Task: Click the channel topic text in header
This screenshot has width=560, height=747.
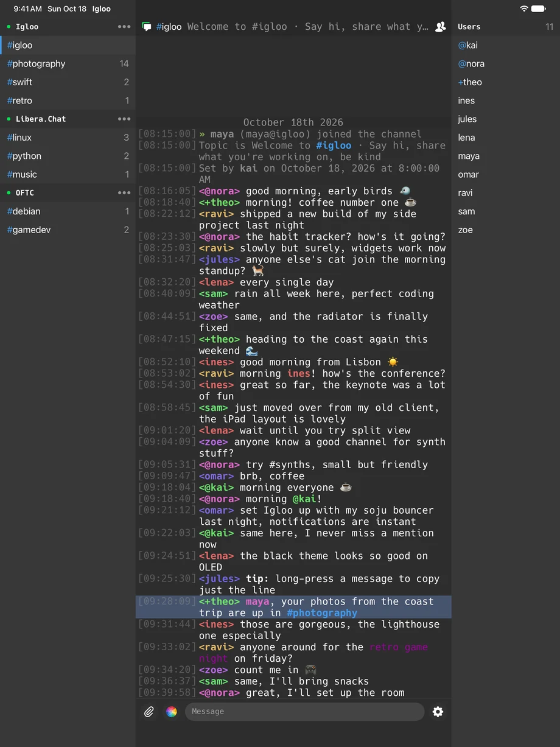Action: point(308,27)
